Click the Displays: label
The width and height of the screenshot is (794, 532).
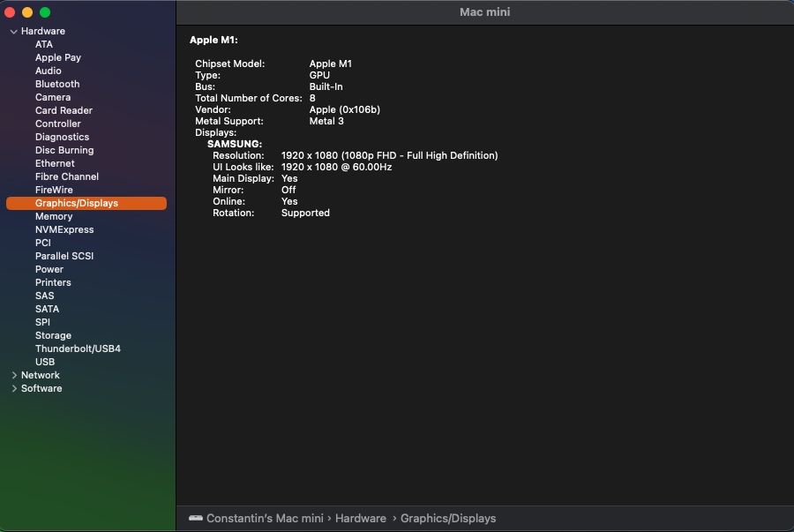click(216, 132)
